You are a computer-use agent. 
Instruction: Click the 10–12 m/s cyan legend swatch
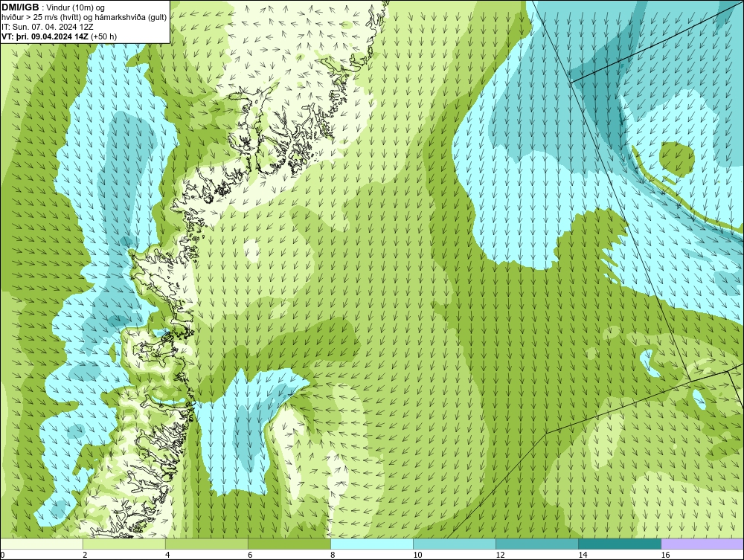[x=455, y=544]
